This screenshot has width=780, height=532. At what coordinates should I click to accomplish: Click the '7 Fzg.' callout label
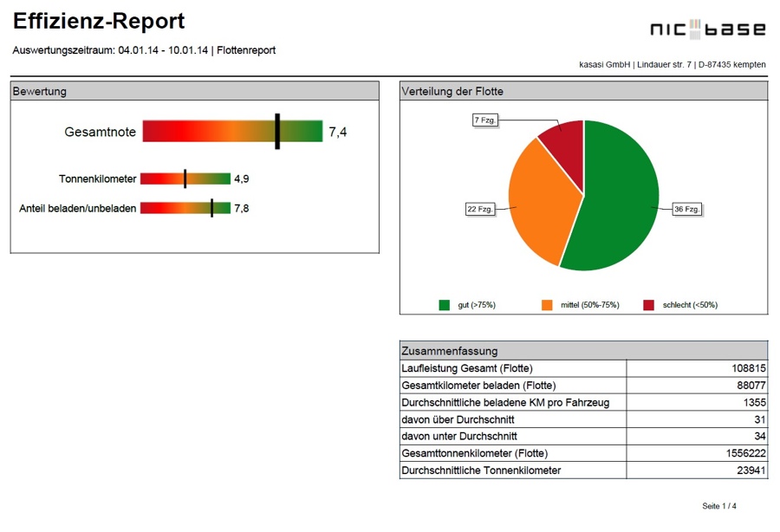pyautogui.click(x=485, y=120)
